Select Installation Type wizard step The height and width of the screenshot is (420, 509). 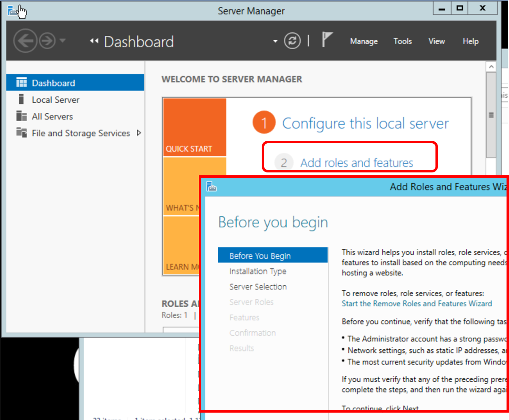pyautogui.click(x=258, y=271)
